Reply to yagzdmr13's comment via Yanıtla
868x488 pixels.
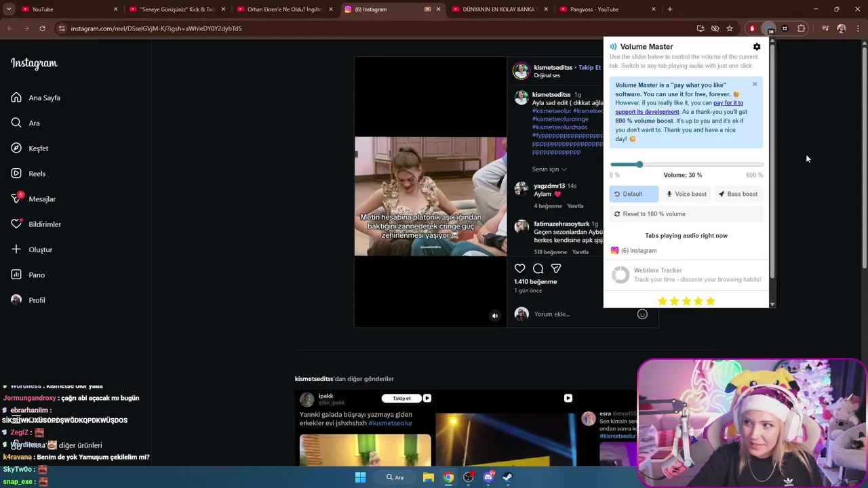tap(575, 206)
